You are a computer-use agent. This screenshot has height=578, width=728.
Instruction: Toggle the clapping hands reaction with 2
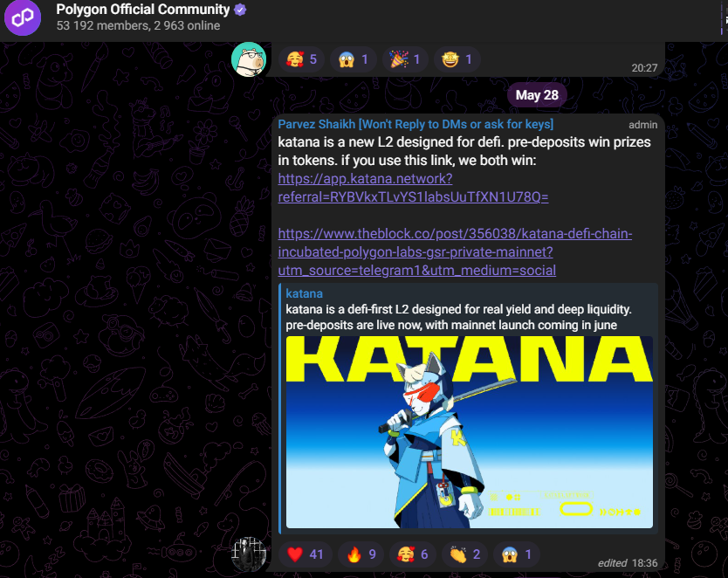(464, 554)
